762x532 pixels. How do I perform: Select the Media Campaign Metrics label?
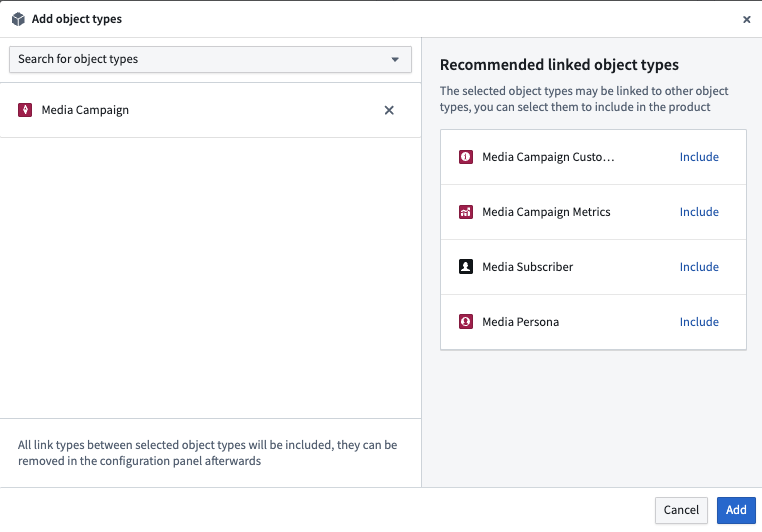pyautogui.click(x=546, y=212)
